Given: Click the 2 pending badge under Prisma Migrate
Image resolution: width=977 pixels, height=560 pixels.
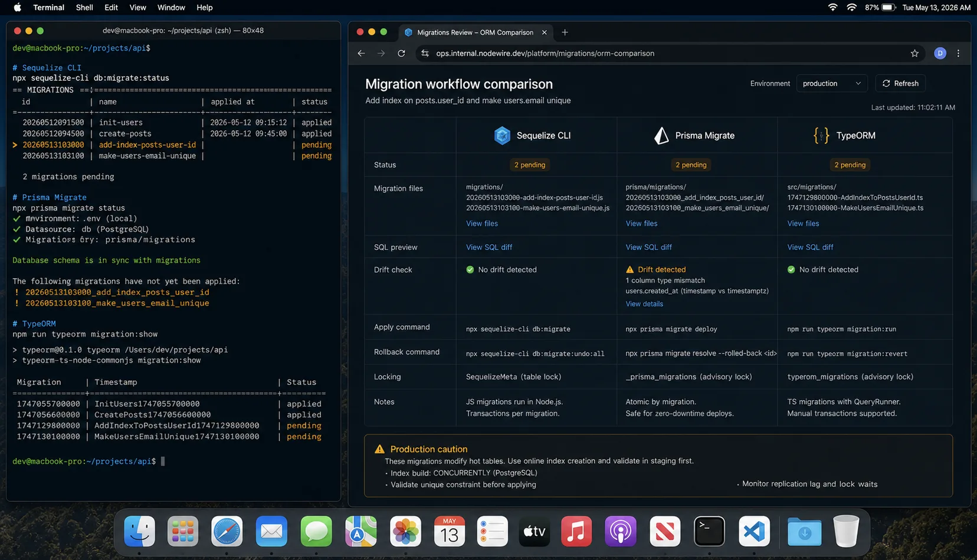Looking at the screenshot, I should point(691,165).
